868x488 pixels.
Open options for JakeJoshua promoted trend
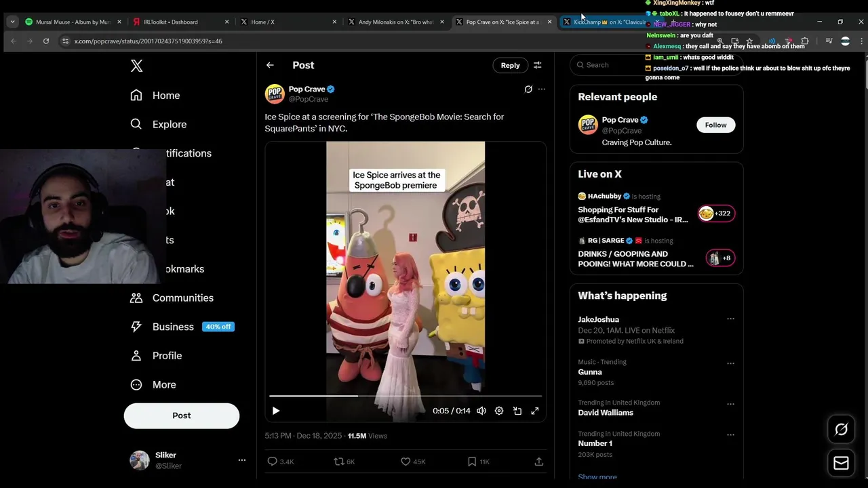(730, 319)
